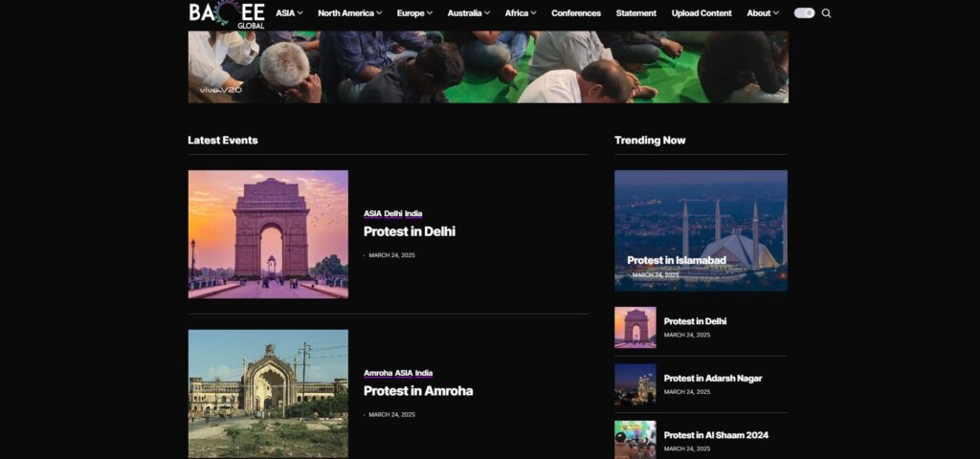This screenshot has height=459, width=980.
Task: Open the Statement menu item
Action: click(x=636, y=13)
